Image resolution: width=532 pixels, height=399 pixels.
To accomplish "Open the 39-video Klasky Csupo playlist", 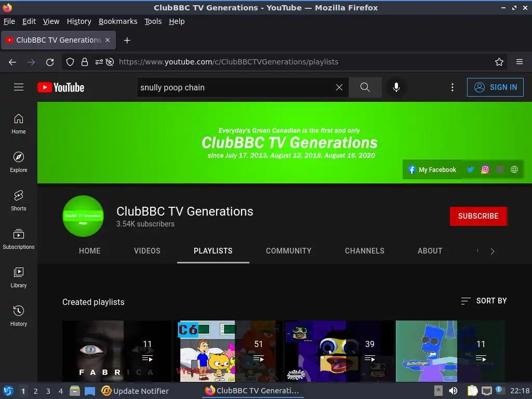I will coord(339,351).
